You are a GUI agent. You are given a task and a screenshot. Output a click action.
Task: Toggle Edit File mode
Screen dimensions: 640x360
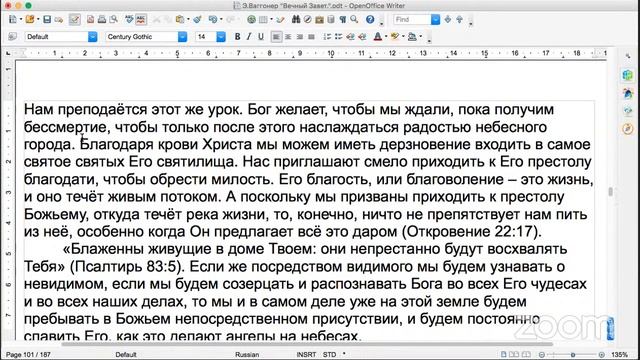coord(74,19)
